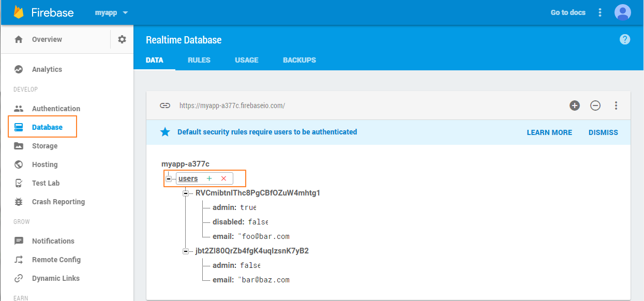Open Remote Config section
Screen dimensions: 644x301
coord(56,260)
